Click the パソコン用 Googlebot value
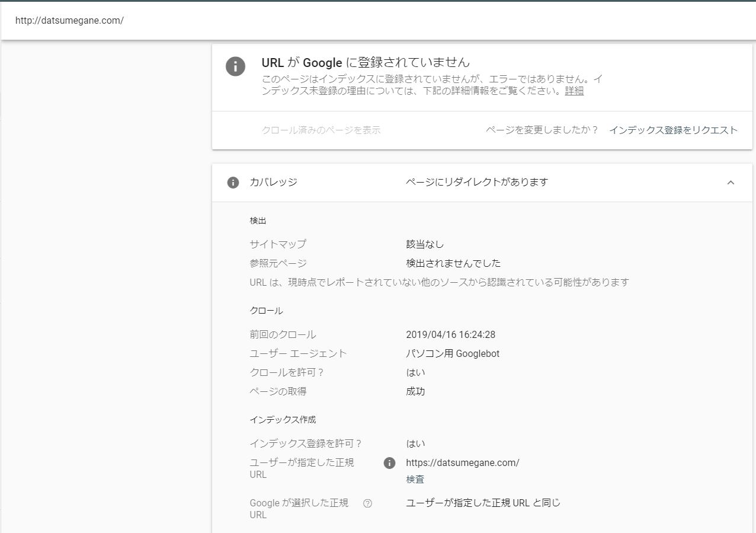756x533 pixels. [453, 353]
